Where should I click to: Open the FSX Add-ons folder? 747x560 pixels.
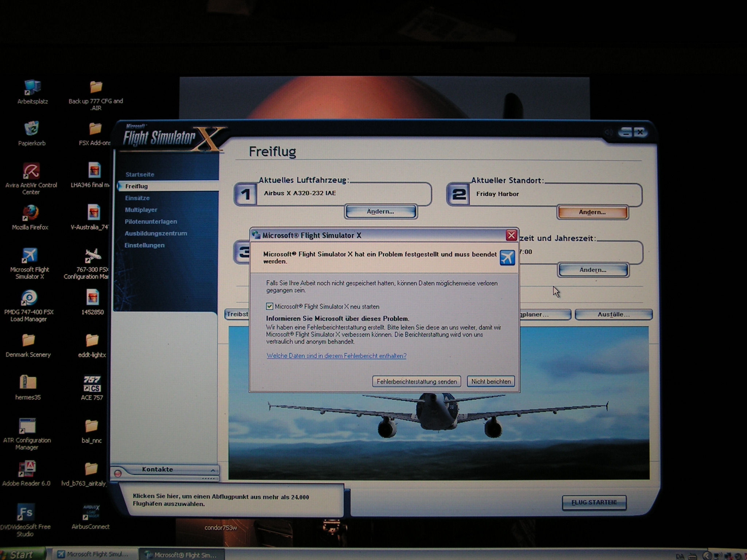95,129
